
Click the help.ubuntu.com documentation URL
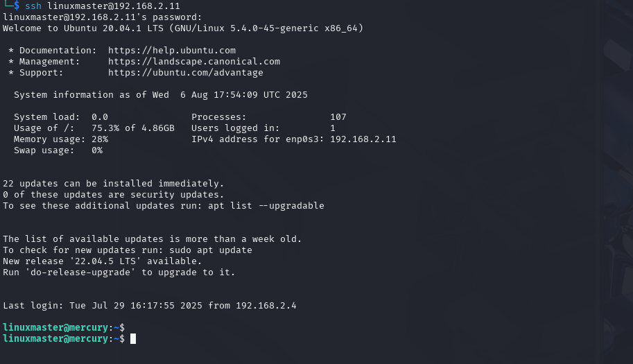pyautogui.click(x=171, y=51)
